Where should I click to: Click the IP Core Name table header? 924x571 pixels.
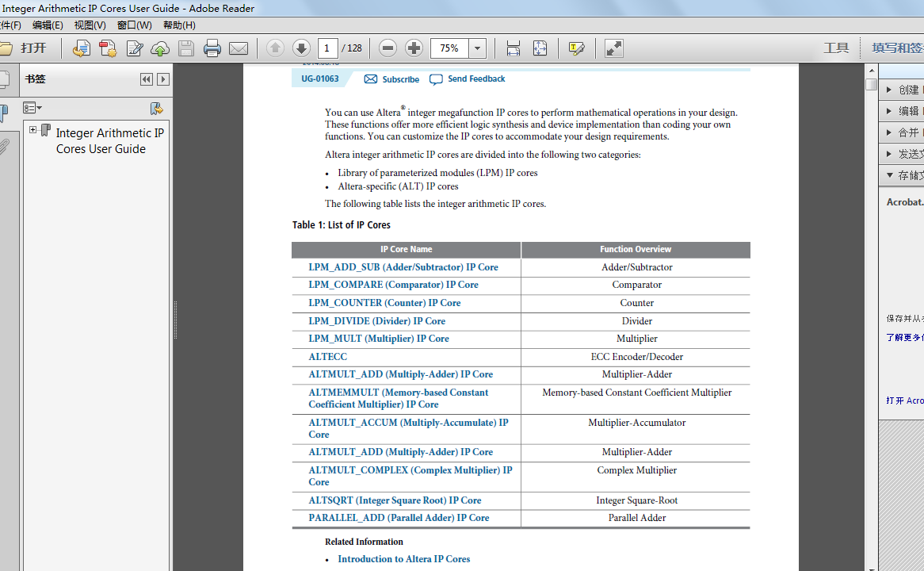pos(406,250)
